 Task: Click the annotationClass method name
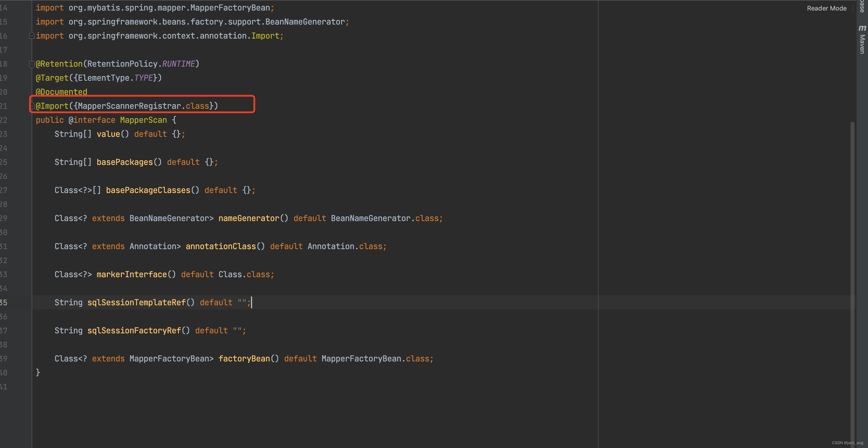click(221, 247)
